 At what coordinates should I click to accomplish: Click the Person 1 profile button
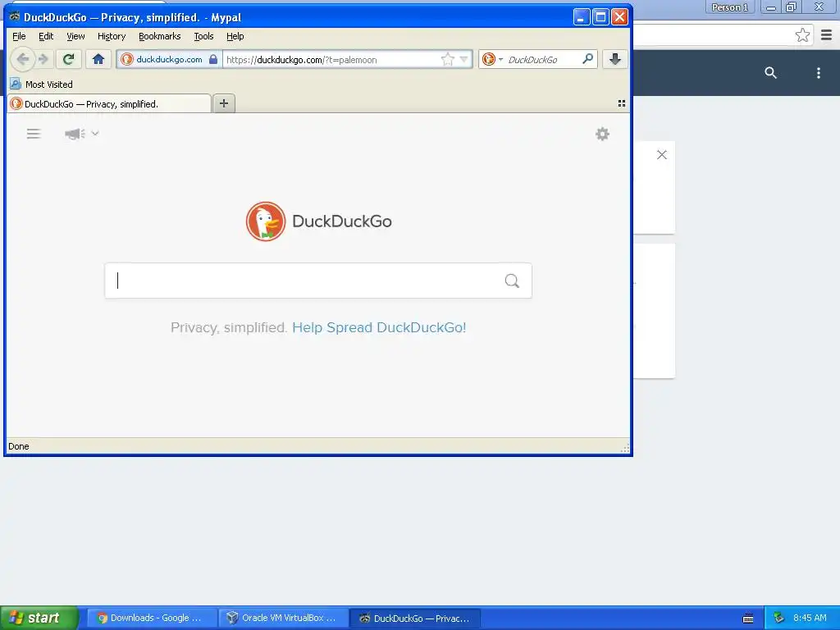pos(729,7)
